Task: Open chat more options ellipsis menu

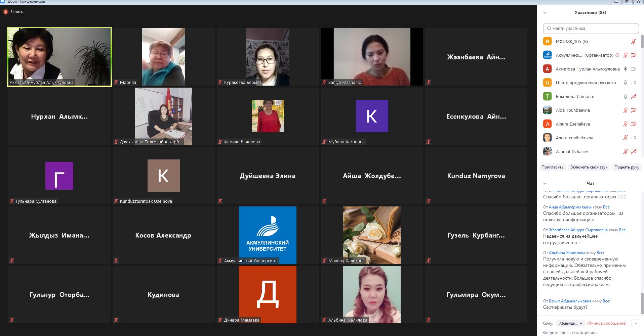Action: tap(635, 323)
